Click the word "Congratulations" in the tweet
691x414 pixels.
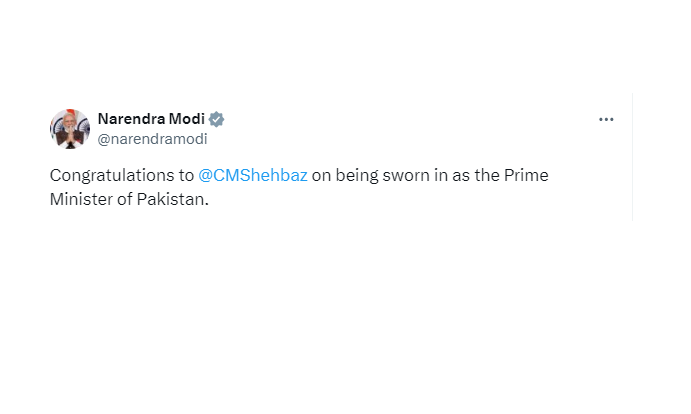[111, 176]
